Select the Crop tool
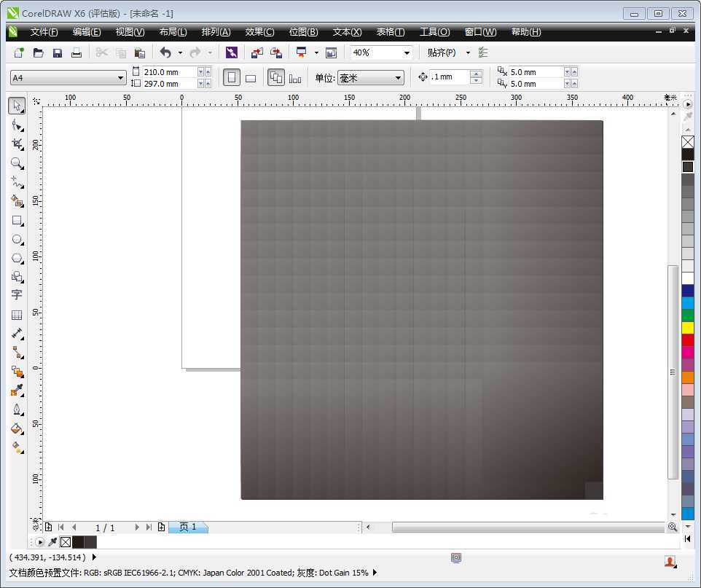This screenshot has width=701, height=588. [17, 144]
